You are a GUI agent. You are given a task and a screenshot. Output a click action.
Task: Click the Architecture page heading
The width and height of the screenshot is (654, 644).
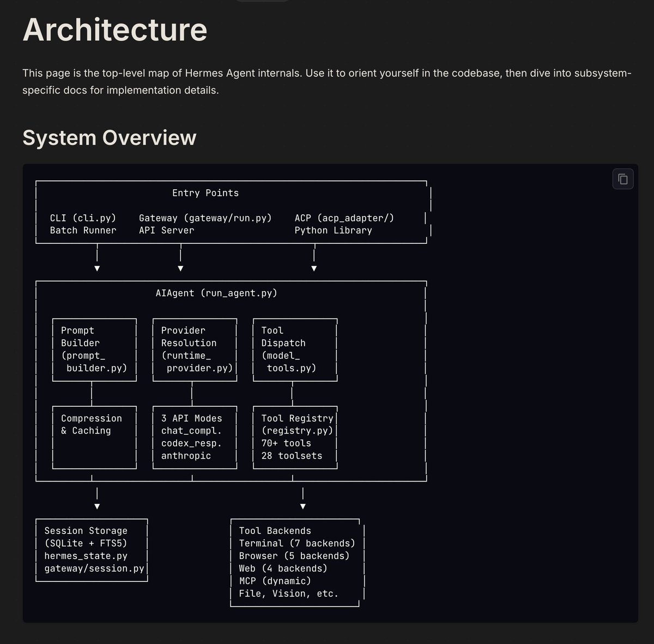point(115,29)
